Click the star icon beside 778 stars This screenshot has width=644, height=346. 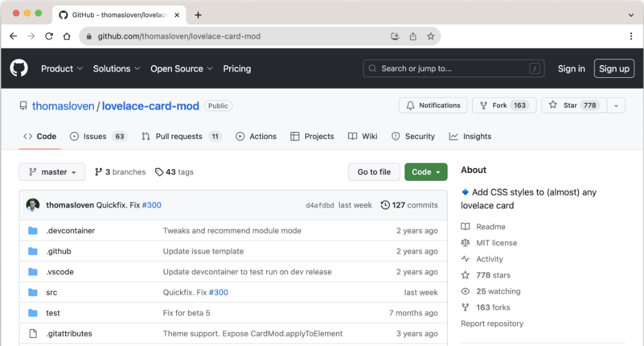(x=466, y=275)
